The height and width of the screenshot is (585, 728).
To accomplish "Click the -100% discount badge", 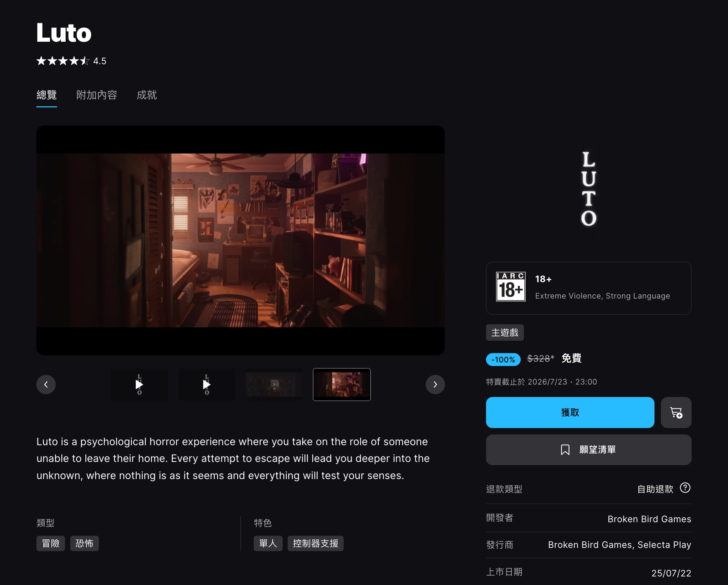I will (x=503, y=359).
